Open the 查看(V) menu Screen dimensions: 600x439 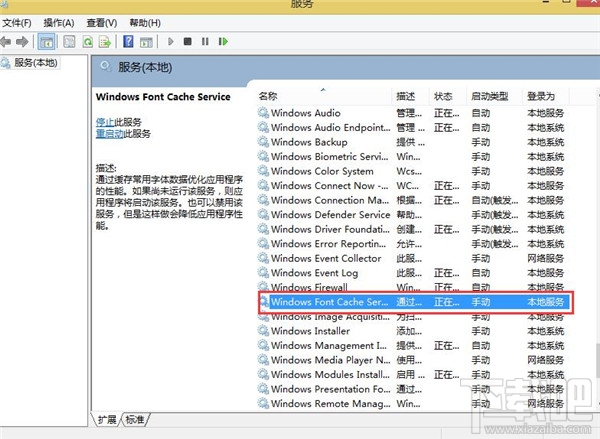pos(101,22)
